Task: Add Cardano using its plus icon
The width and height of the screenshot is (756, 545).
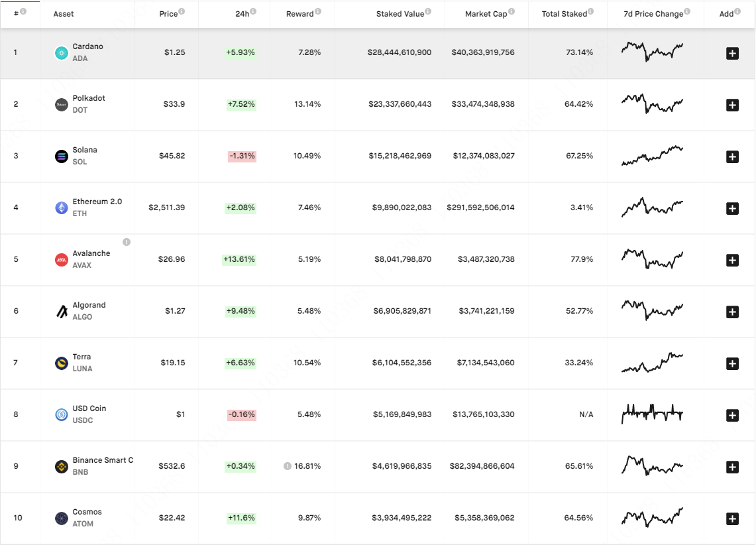Action: [732, 54]
